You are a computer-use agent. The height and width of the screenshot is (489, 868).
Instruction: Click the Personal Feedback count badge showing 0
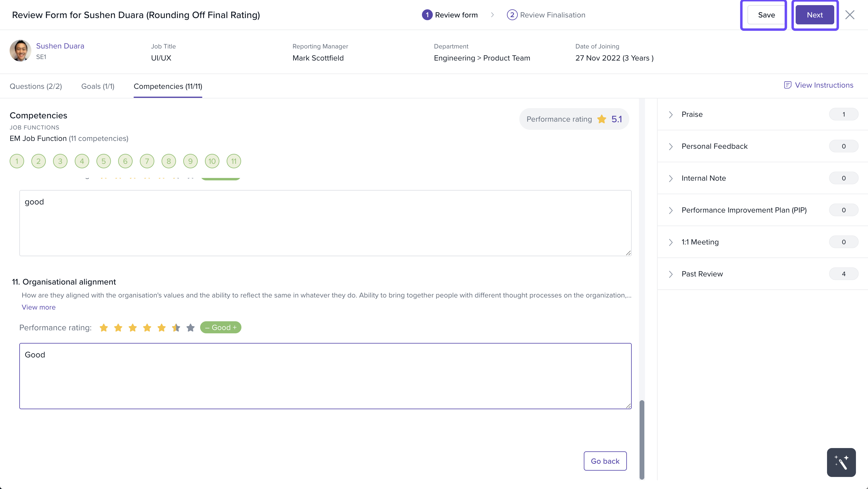(x=843, y=146)
